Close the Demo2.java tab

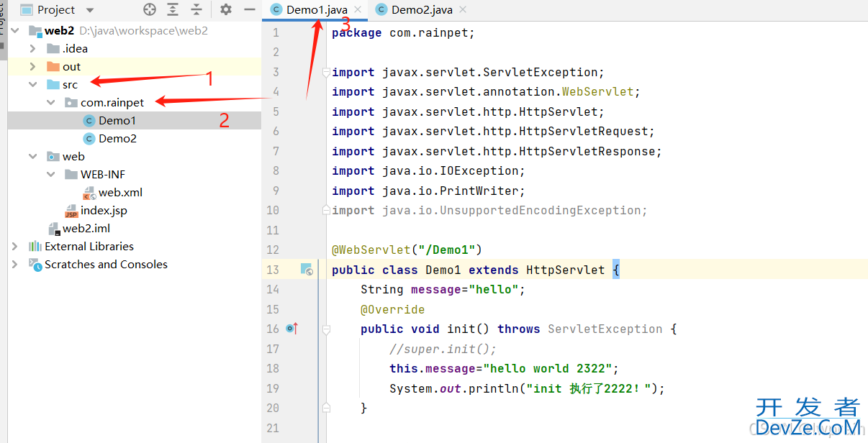[x=462, y=9]
